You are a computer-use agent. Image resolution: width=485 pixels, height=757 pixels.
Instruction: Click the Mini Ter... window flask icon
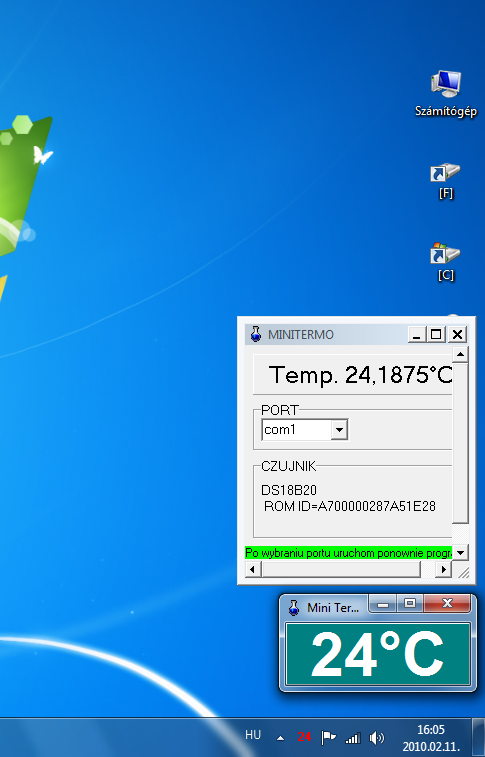pos(294,607)
